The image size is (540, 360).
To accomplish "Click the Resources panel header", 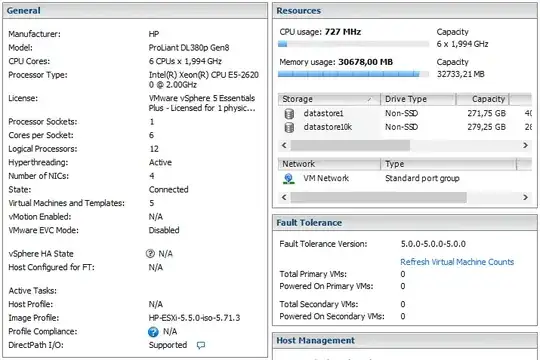I will pos(405,11).
